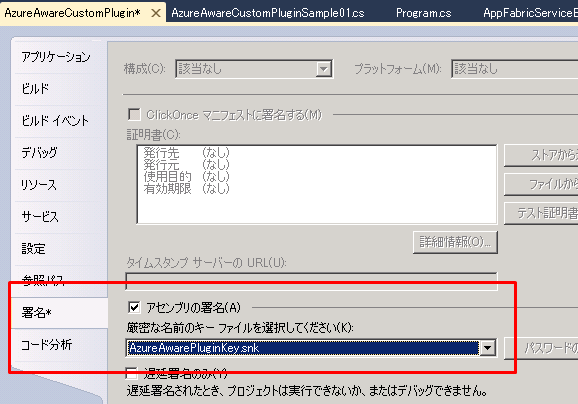Image resolution: width=578 pixels, height=404 pixels.
Task: Close the AzureAwareCustomPlugin tab
Action: pos(156,13)
